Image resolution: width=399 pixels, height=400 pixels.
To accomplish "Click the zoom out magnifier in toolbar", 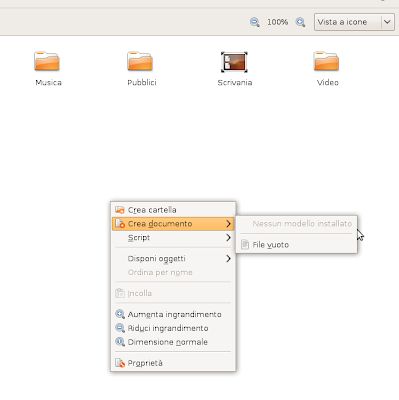I will (255, 22).
